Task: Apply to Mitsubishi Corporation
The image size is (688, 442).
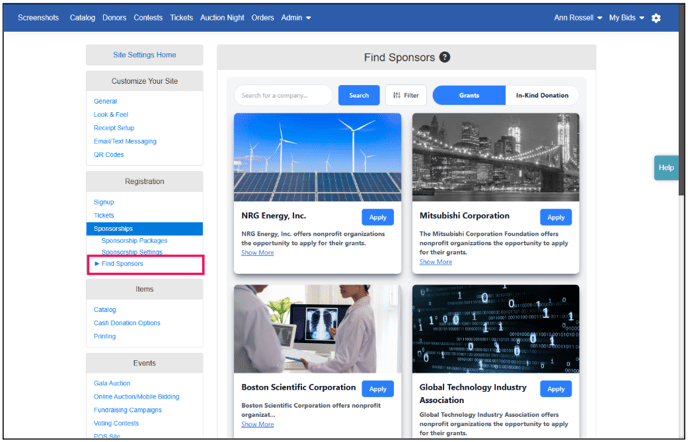Action: click(x=555, y=217)
